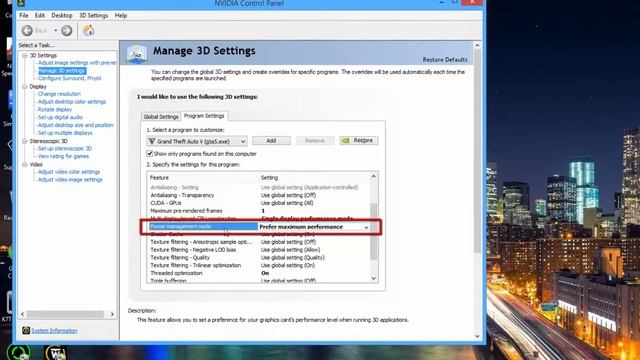Click settings list scroll up arrow
The width and height of the screenshot is (640, 360).
pos(373,176)
